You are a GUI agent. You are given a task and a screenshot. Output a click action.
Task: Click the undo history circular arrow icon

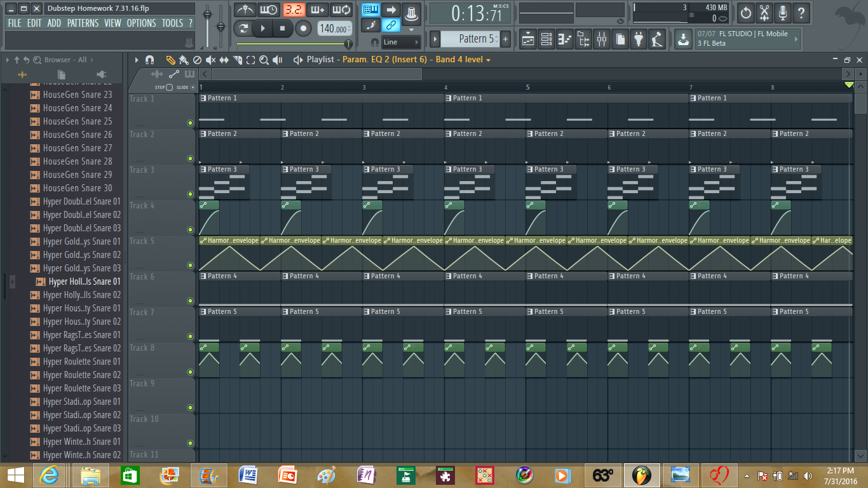(x=746, y=12)
